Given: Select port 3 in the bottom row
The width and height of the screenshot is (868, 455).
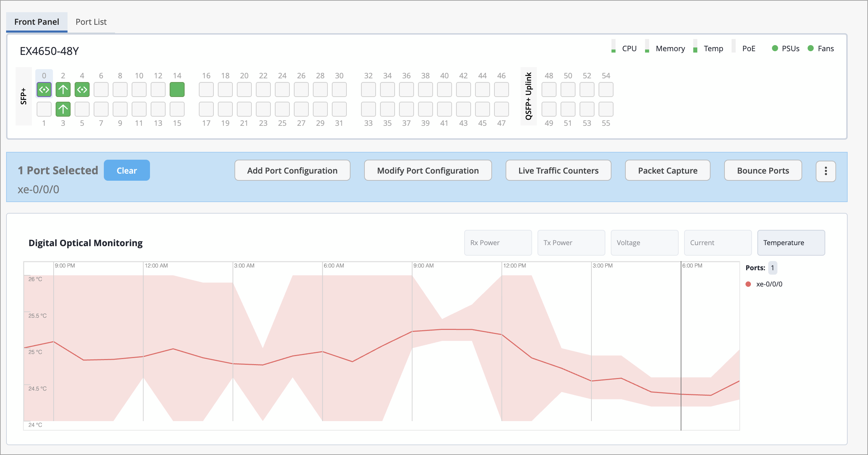Looking at the screenshot, I should click(x=63, y=109).
